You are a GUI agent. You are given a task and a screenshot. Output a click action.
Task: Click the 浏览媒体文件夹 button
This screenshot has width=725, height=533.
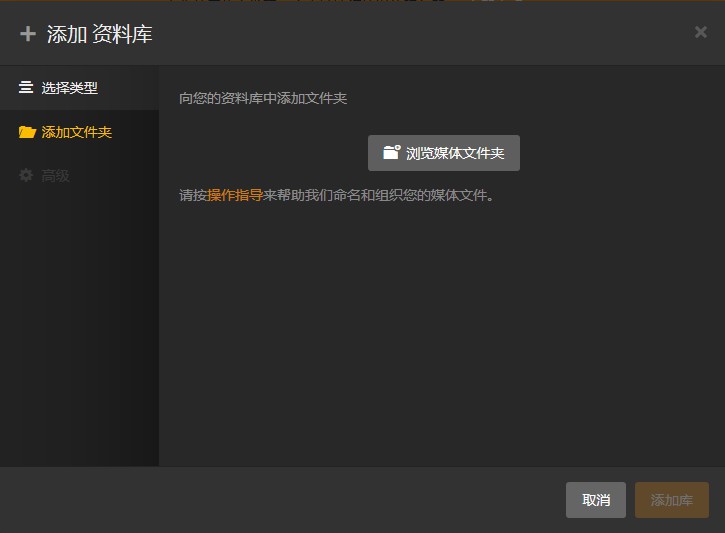click(444, 153)
